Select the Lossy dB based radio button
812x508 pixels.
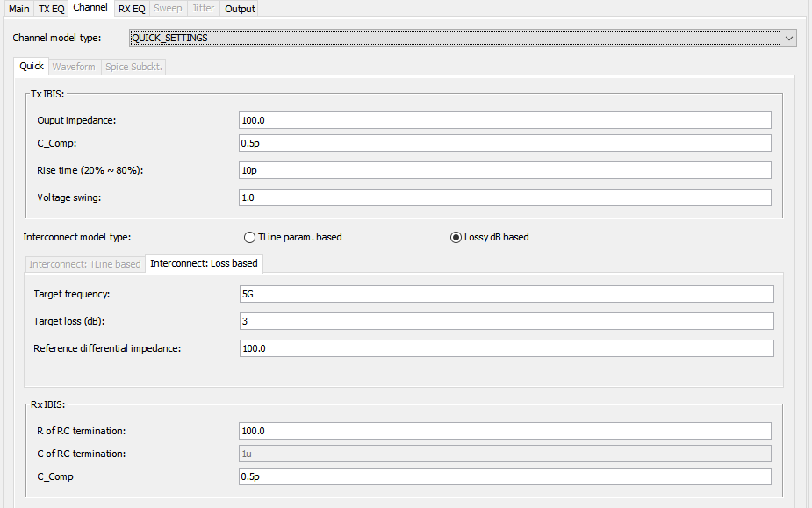[x=456, y=237]
